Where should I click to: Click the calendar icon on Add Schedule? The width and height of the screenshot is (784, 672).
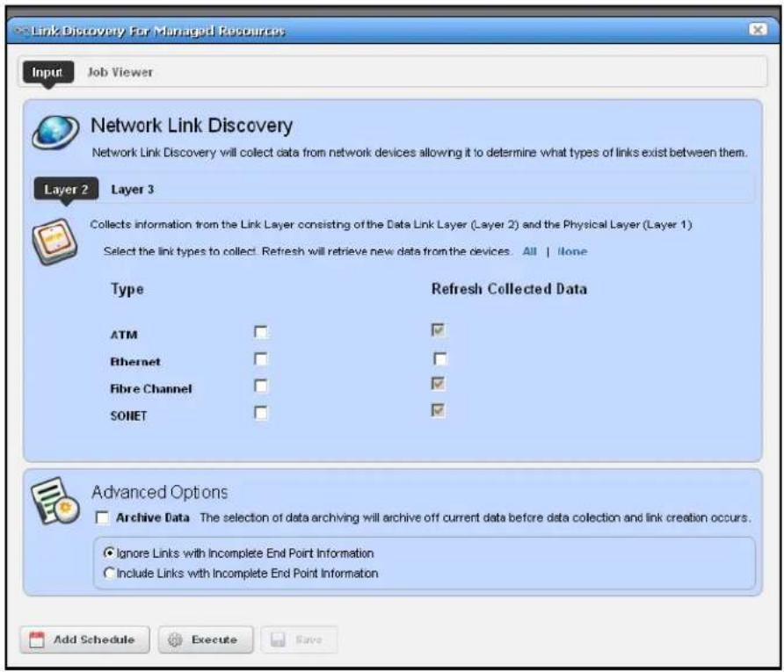click(37, 639)
